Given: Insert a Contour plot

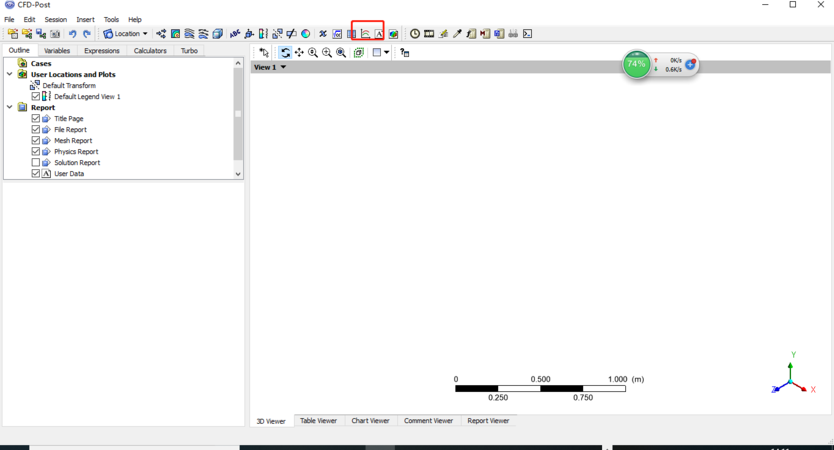Looking at the screenshot, I should click(175, 34).
